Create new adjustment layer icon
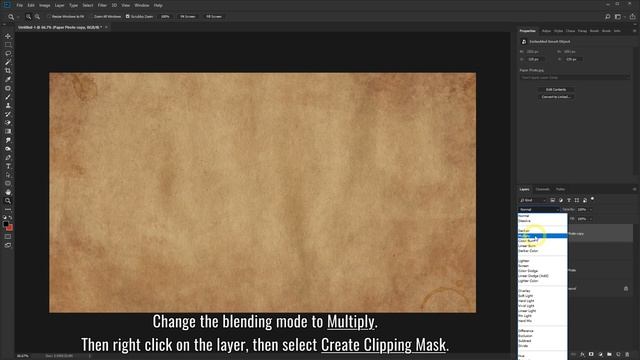This screenshot has width=640, height=360. point(600,354)
